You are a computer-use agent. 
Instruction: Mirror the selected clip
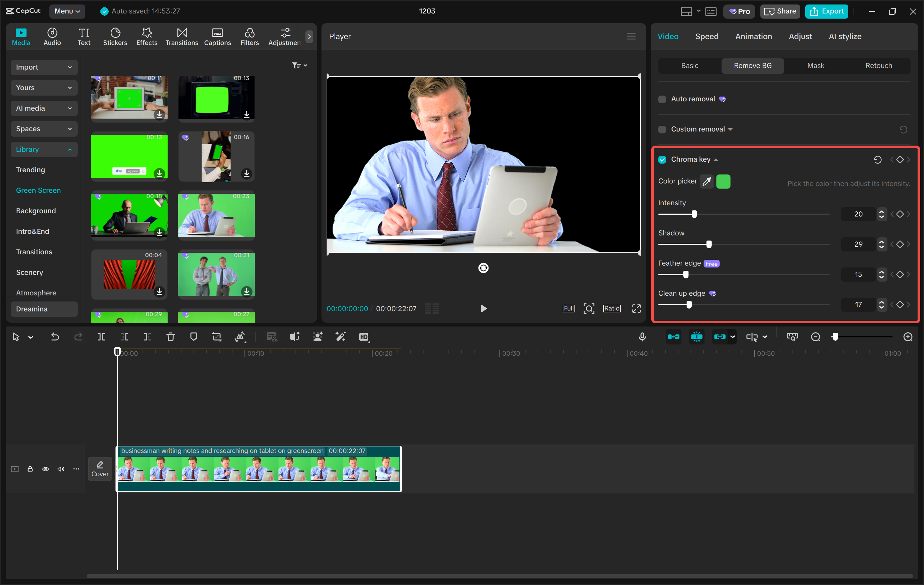[240, 336]
